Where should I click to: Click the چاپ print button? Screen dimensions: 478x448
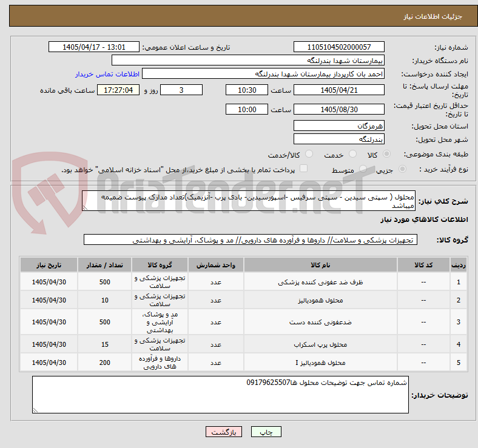pyautogui.click(x=266, y=432)
